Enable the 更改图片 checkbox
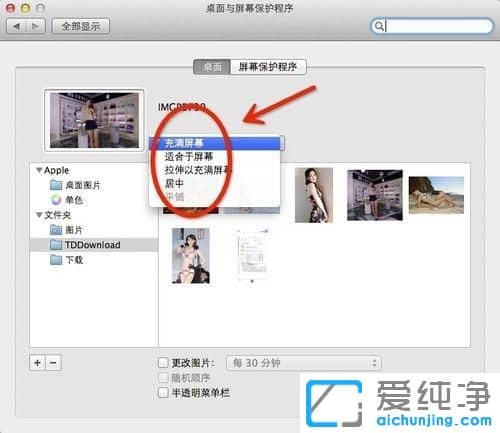This screenshot has width=500, height=433. point(163,362)
